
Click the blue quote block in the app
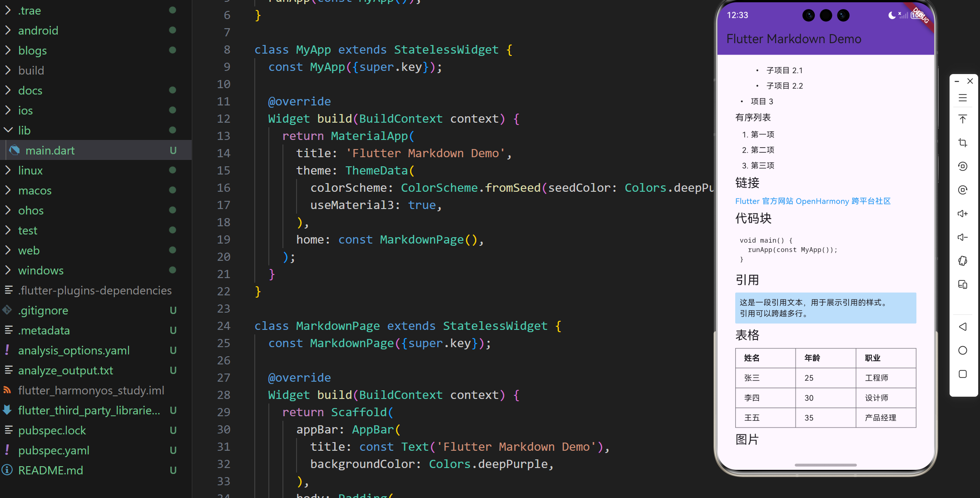coord(825,308)
